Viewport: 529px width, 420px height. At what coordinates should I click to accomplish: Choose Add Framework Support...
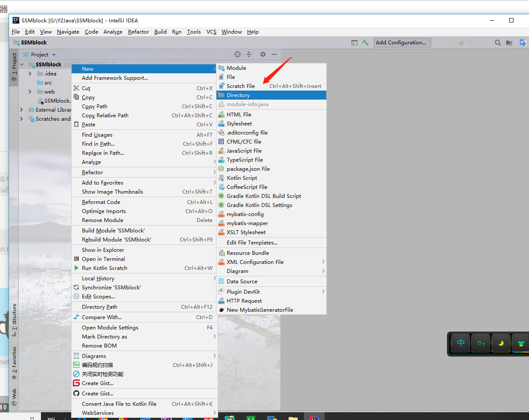click(144, 78)
